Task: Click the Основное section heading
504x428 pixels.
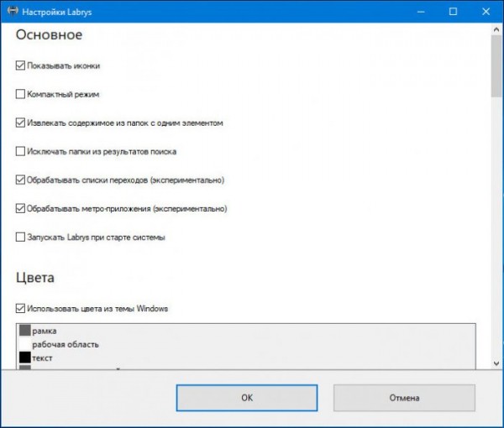Action: [x=50, y=34]
